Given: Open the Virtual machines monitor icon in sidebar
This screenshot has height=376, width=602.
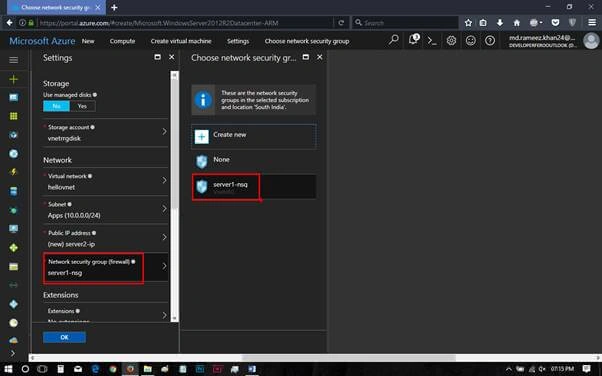Looking at the screenshot, I should point(13,229).
